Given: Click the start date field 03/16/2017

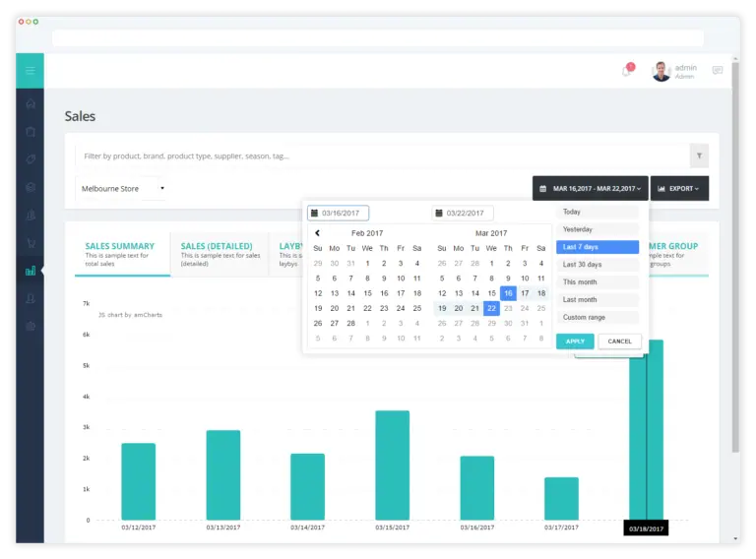Looking at the screenshot, I should [339, 213].
